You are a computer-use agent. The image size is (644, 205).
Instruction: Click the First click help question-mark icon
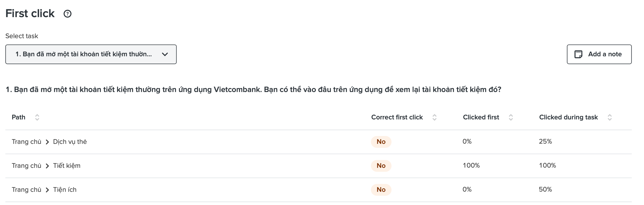click(67, 14)
